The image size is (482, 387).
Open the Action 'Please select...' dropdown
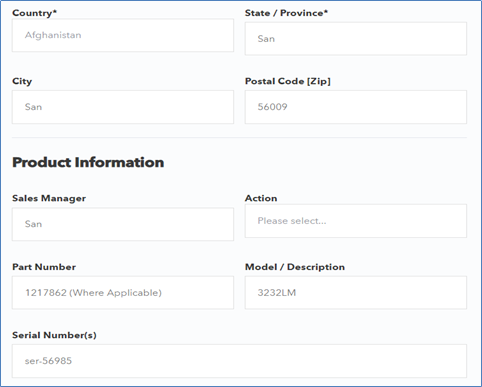(x=356, y=221)
